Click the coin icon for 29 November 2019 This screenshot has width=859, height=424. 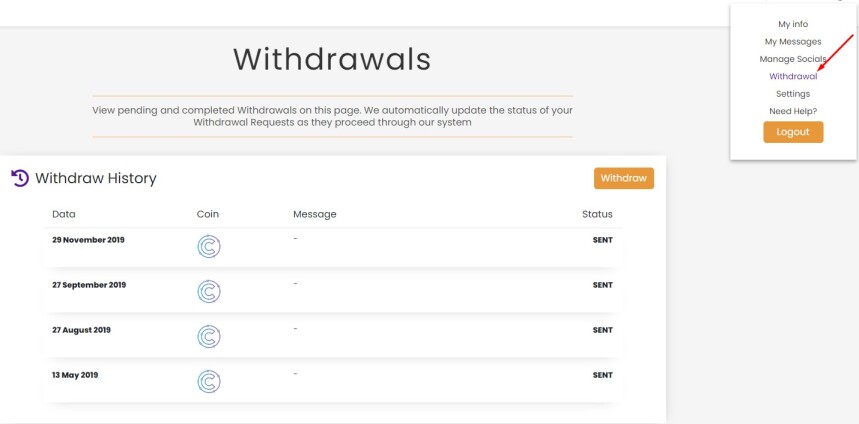point(209,247)
